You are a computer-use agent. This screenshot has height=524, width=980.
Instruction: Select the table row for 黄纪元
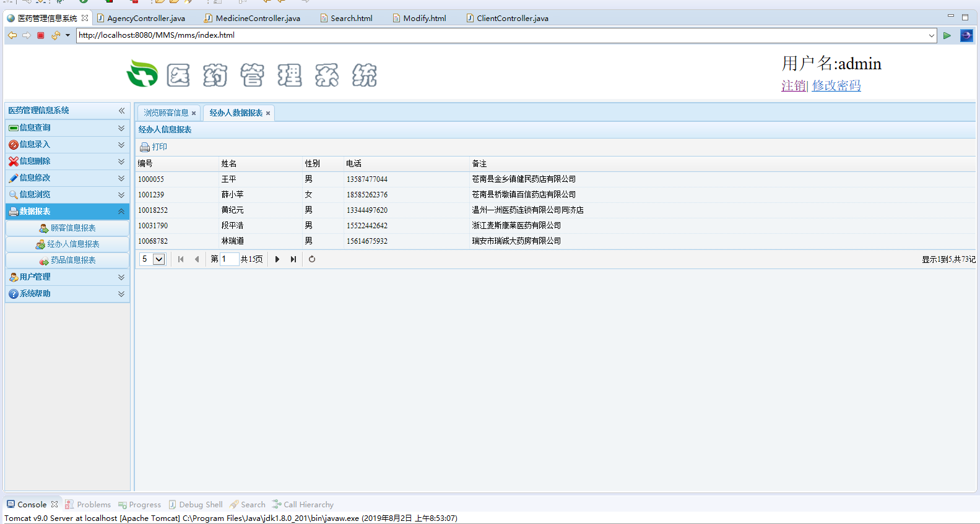[x=233, y=210]
